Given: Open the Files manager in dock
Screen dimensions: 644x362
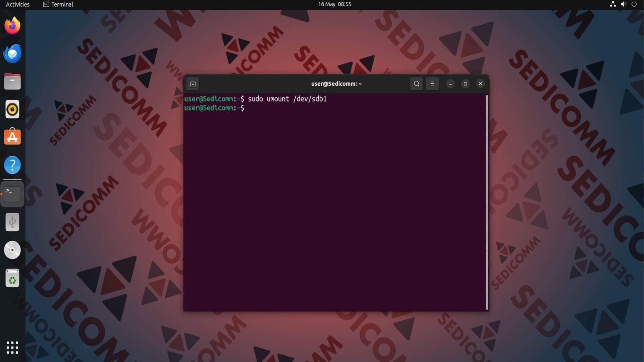Looking at the screenshot, I should pyautogui.click(x=12, y=81).
